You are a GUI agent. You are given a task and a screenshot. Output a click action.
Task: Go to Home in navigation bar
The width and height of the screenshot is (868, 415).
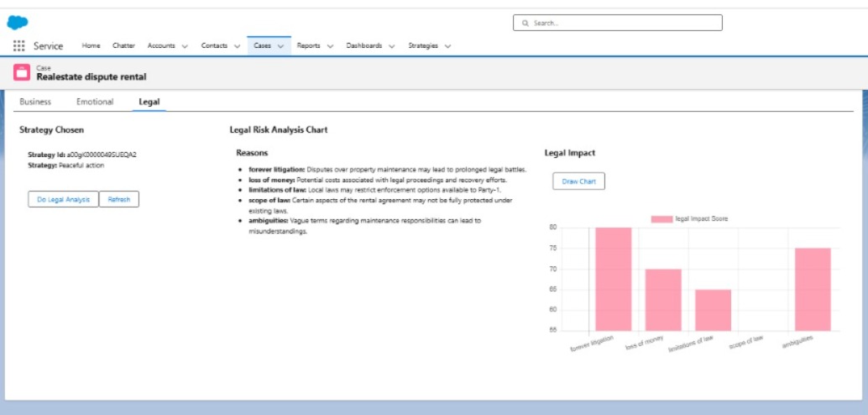pyautogui.click(x=91, y=46)
